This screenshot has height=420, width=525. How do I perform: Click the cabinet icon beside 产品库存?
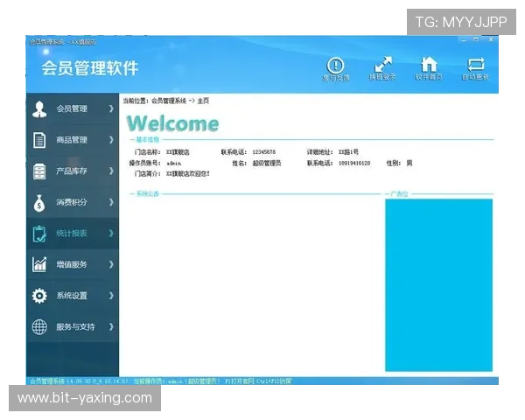pyautogui.click(x=39, y=171)
